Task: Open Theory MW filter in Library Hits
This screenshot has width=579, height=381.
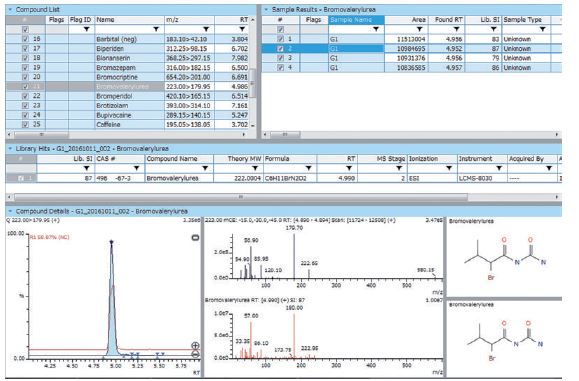Action: click(x=255, y=168)
